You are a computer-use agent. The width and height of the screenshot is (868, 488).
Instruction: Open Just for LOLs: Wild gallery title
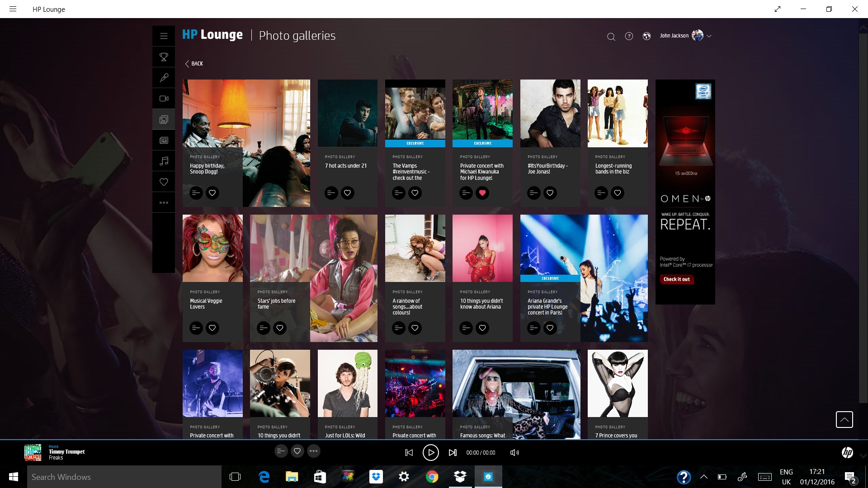tap(344, 436)
